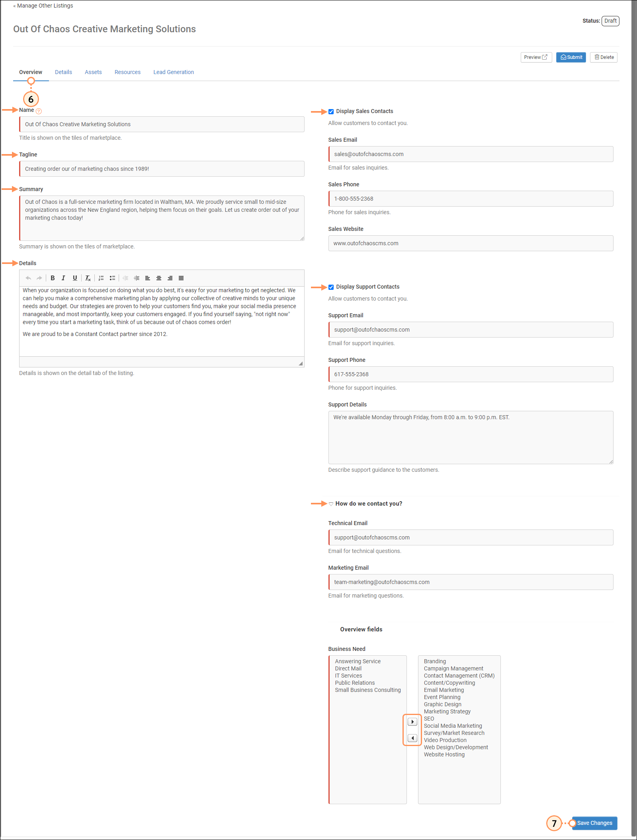637x840 pixels.
Task: Uncheck Display Support Contacts checkbox
Action: click(331, 287)
